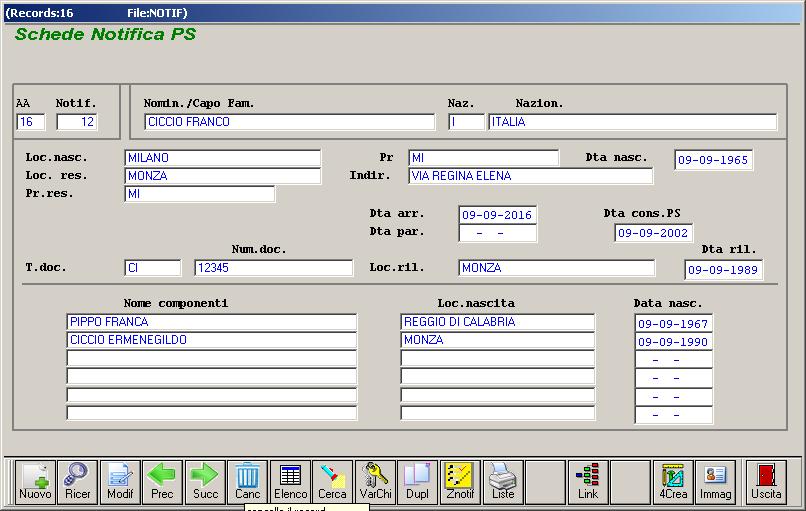Click the Znotif yellow checklist icon
This screenshot has height=511, width=806.
(x=460, y=481)
